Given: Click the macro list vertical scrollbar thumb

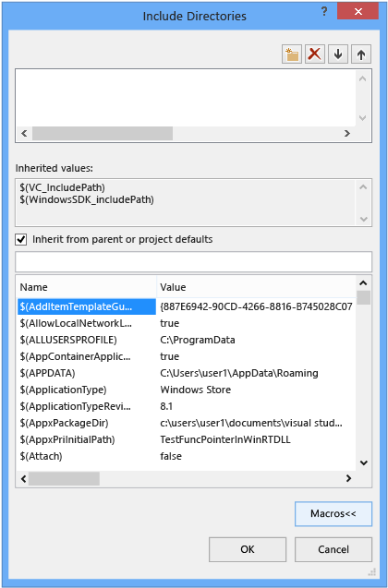Looking at the screenshot, I should click(x=364, y=297).
